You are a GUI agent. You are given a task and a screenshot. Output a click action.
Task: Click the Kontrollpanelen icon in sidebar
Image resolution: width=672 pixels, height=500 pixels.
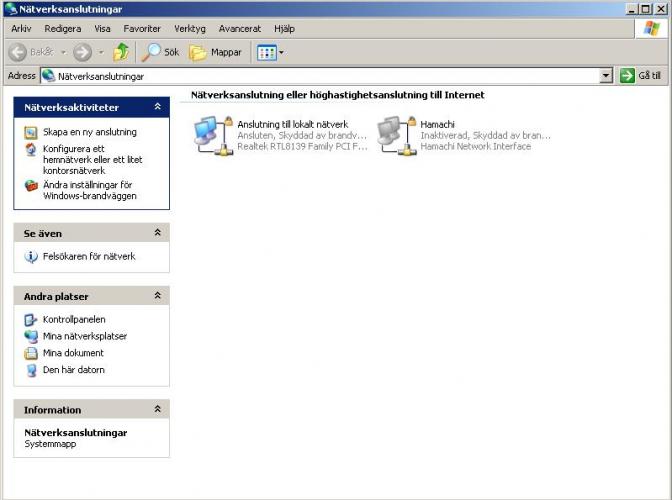tap(31, 320)
